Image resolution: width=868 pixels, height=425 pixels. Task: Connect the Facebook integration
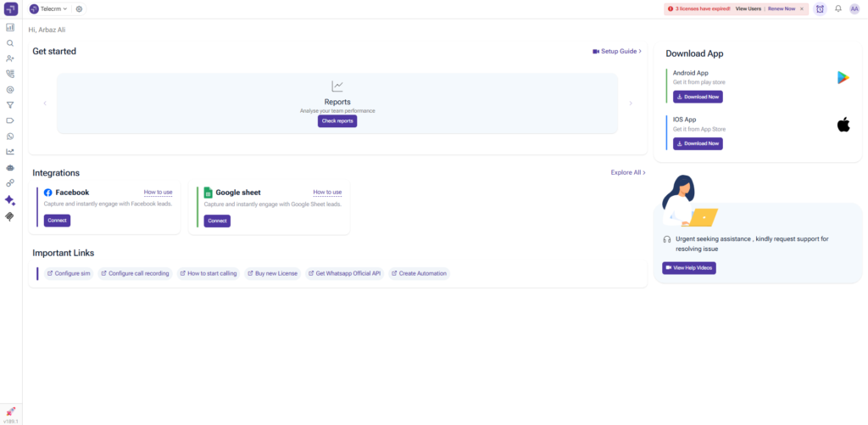click(57, 221)
